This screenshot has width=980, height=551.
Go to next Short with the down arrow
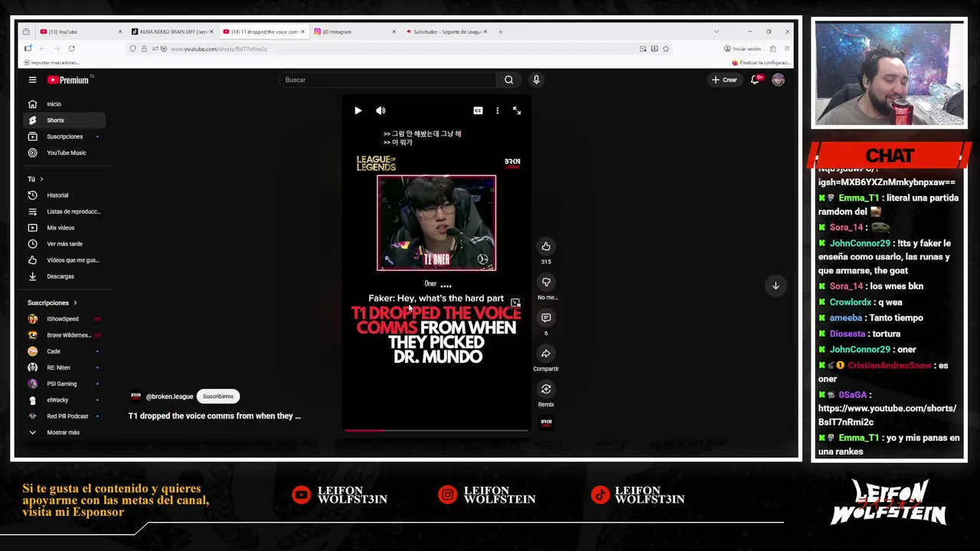click(x=776, y=285)
